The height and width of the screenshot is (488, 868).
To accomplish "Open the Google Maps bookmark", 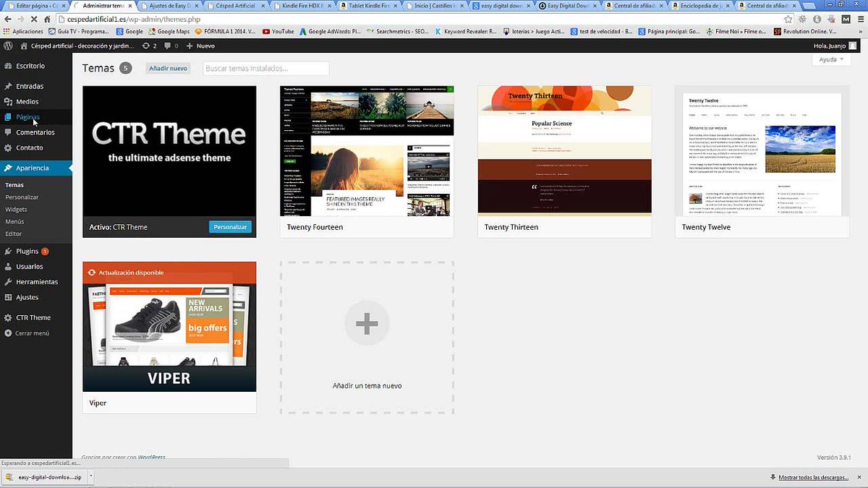I will 169,32.
